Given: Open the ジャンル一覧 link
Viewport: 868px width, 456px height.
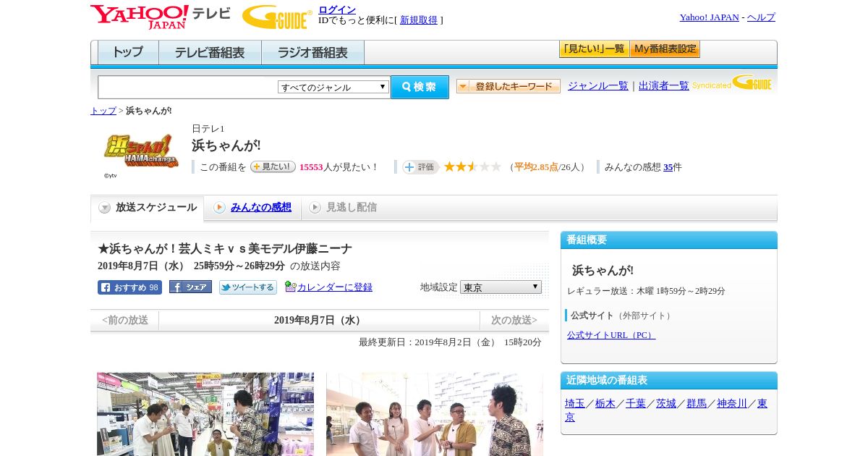Looking at the screenshot, I should pos(598,86).
